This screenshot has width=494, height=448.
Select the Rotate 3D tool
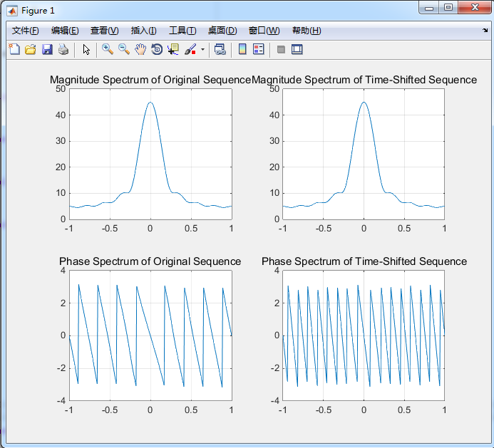pos(157,49)
